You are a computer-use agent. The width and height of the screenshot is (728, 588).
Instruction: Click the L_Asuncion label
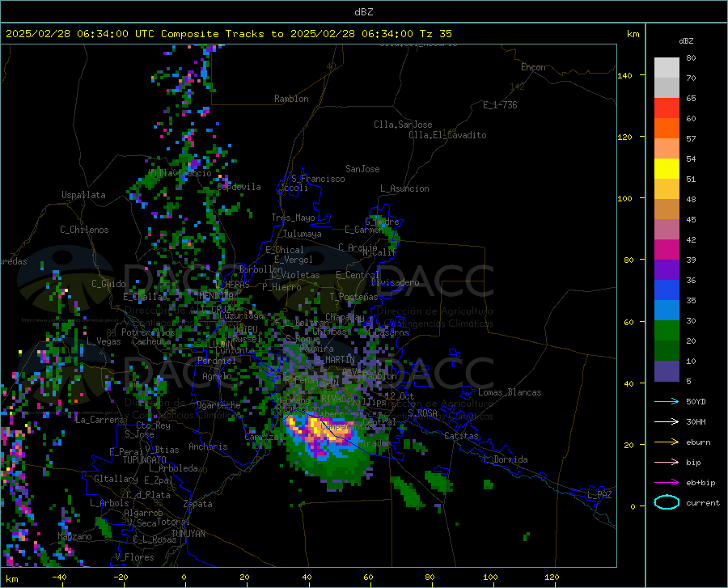coord(404,188)
